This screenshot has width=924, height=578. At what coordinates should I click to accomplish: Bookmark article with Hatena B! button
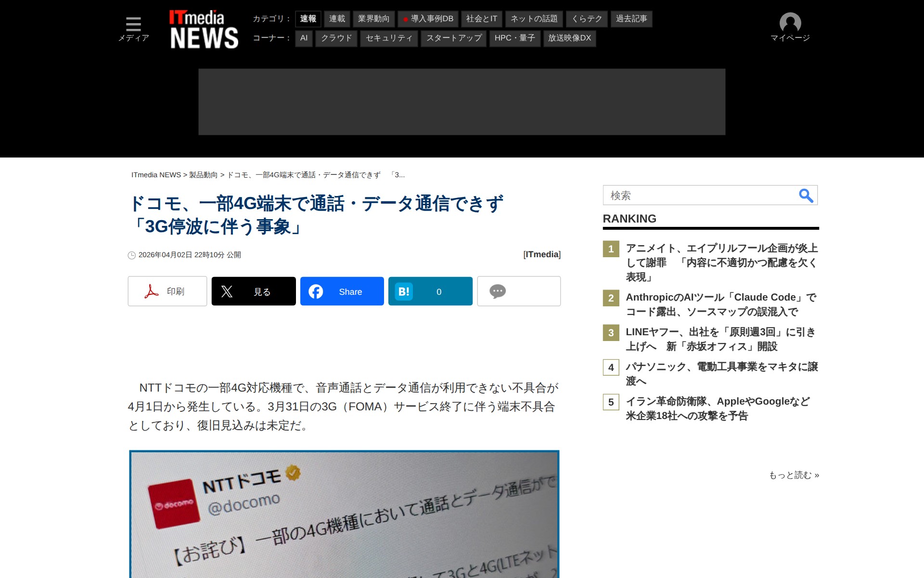point(430,291)
